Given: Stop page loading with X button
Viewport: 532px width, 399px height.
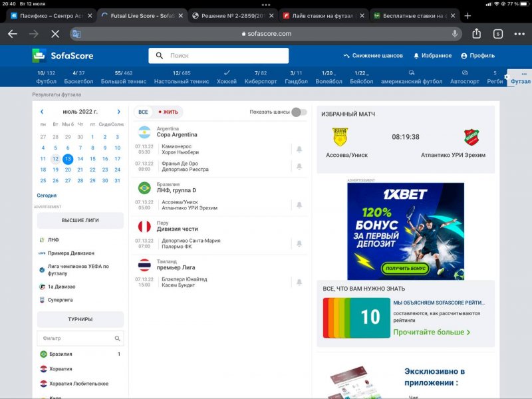Looking at the screenshot, I should [55, 33].
